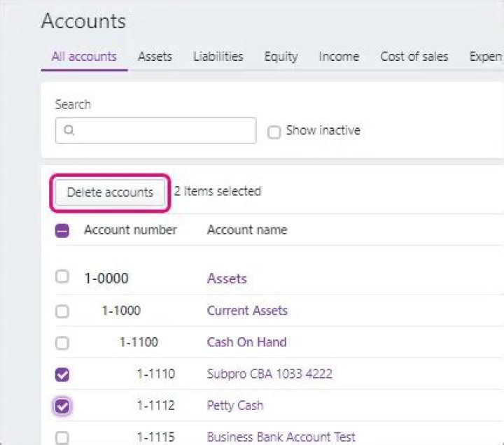
Task: Toggle the select-all header checkbox
Action: tap(62, 230)
